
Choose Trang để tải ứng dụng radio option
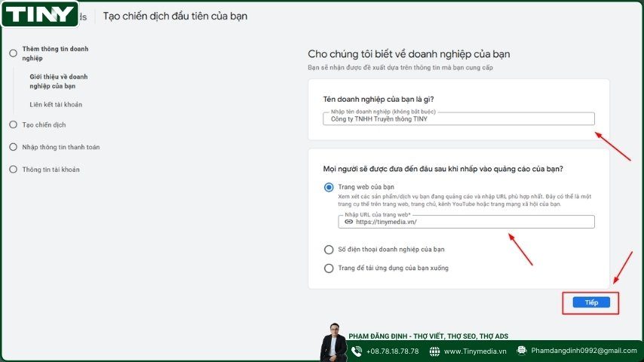328,268
